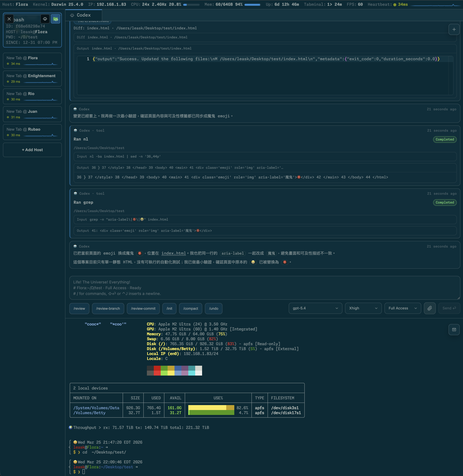Click the + Add Host button
Screen dimensions: 463x476
tap(32, 150)
